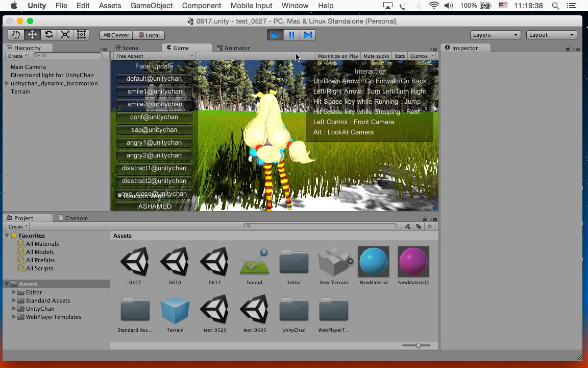
Task: Click the smile1@unitychan face button
Action: (154, 91)
